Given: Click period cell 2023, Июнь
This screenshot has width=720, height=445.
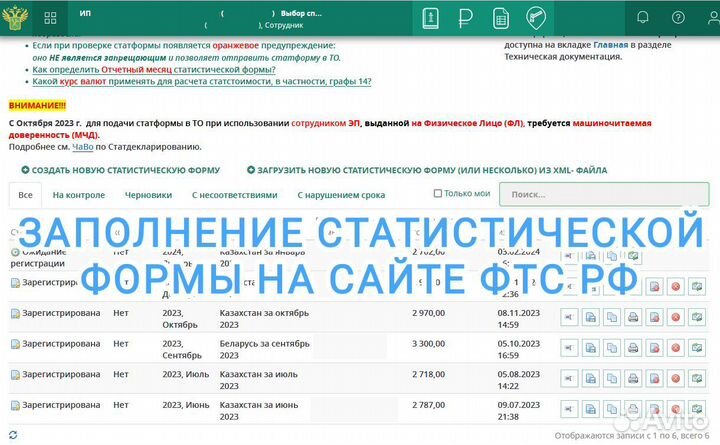Looking at the screenshot, I should pyautogui.click(x=186, y=405).
